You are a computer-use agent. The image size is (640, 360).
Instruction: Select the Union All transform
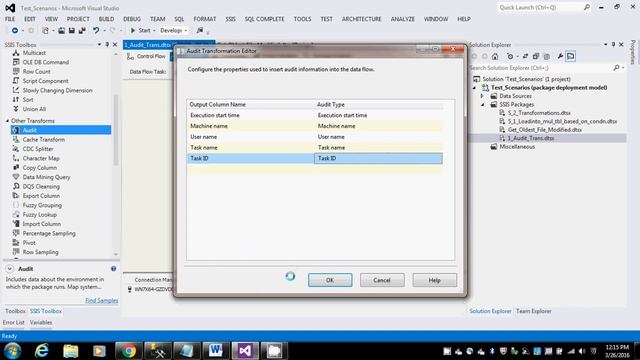tap(34, 109)
